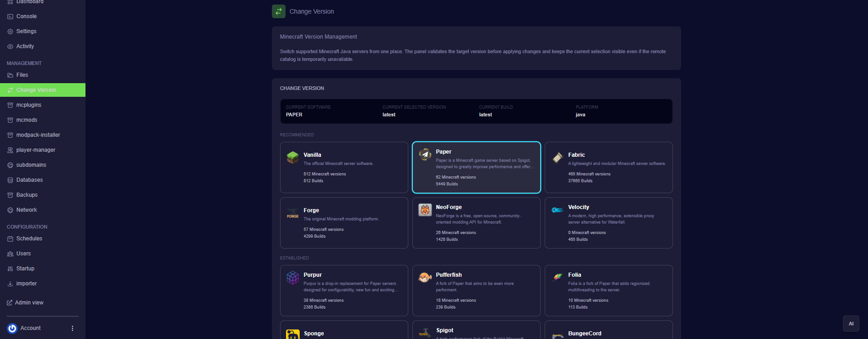Click the mcmods archive icon

[x=10, y=120]
